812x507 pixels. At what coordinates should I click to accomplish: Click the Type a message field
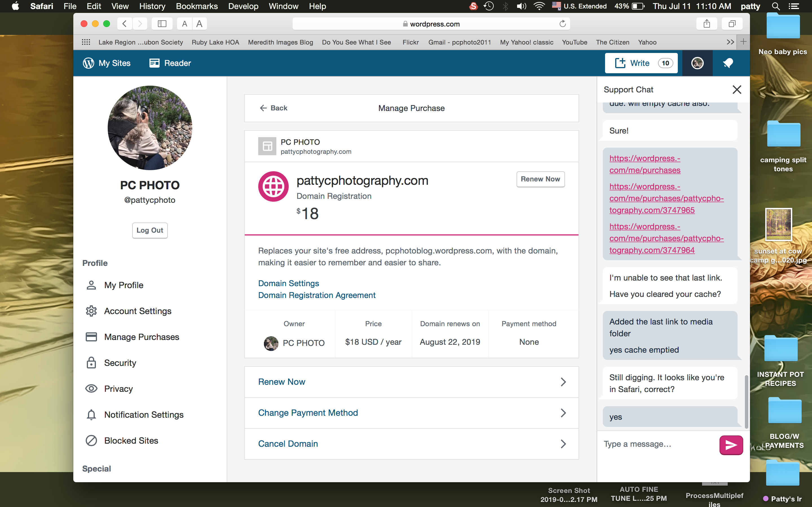coord(658,444)
